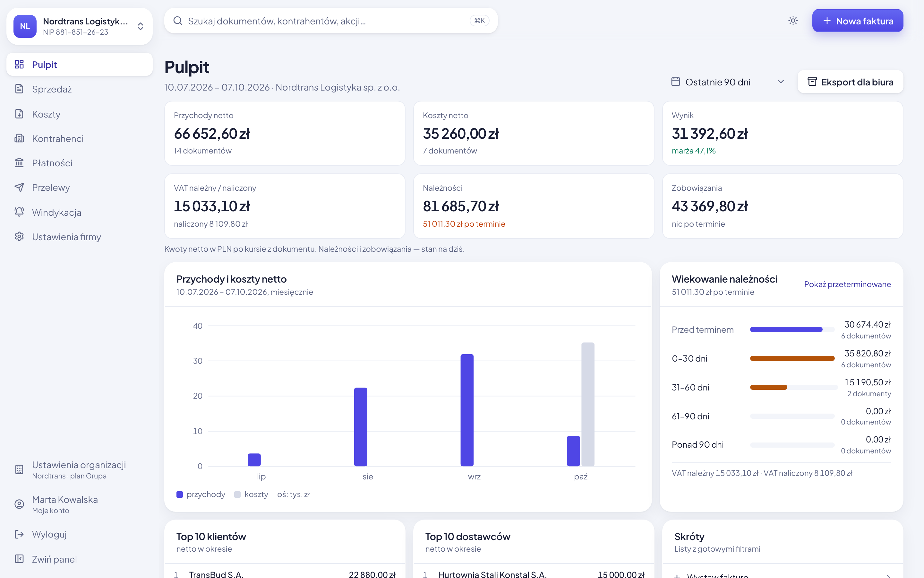Image resolution: width=924 pixels, height=578 pixels.
Task: Click the calendar icon beside Ostatnie 90 dni
Action: (675, 82)
